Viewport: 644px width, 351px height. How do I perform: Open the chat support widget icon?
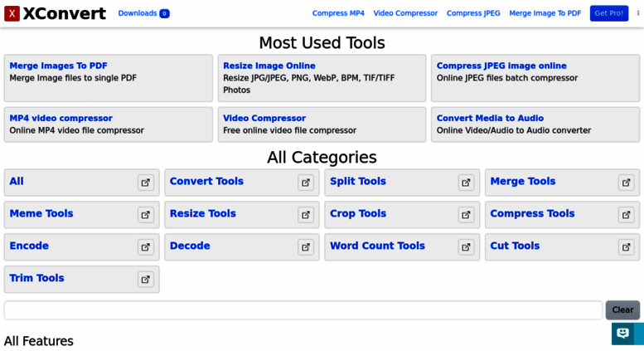623,333
